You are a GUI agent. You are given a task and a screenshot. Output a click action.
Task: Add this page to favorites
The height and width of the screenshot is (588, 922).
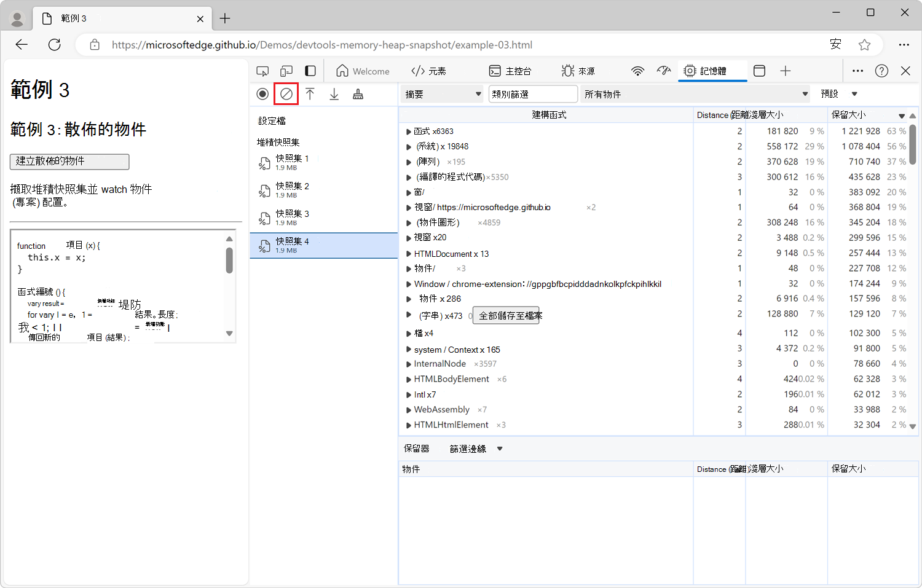(865, 45)
